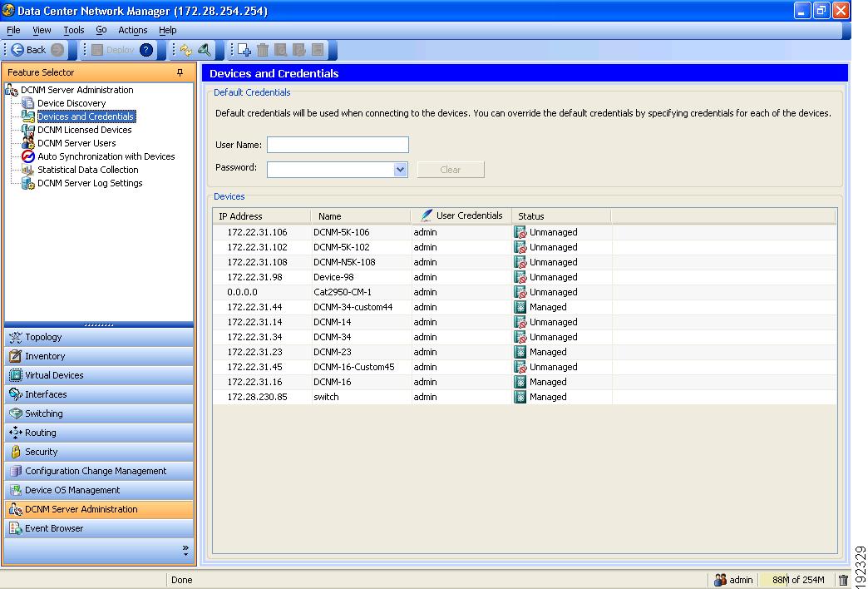Viewport: 868px width, 589px height.
Task: Click the Auto Synchronization with Devices icon
Action: click(28, 156)
